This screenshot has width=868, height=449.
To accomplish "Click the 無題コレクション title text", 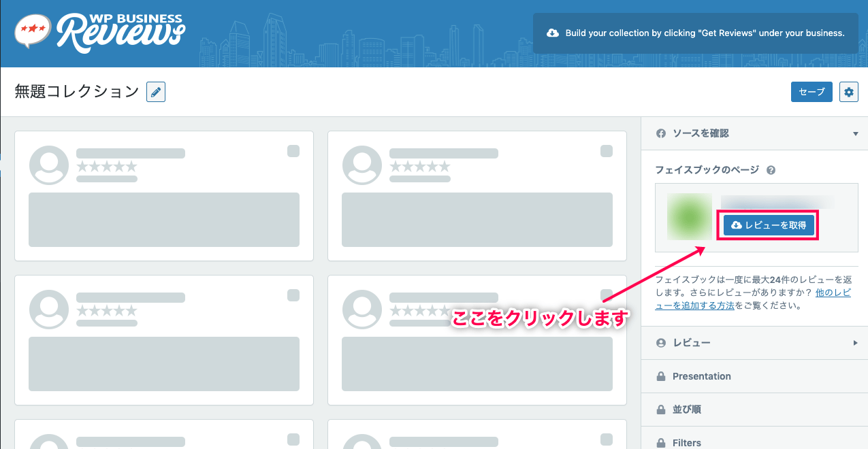I will [77, 92].
